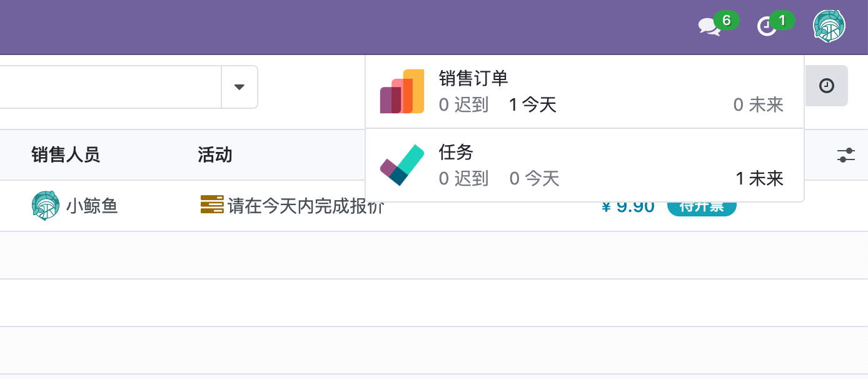The image size is (868, 379).
Task: Click the ¥ 9.90 amount cell
Action: [x=628, y=207]
